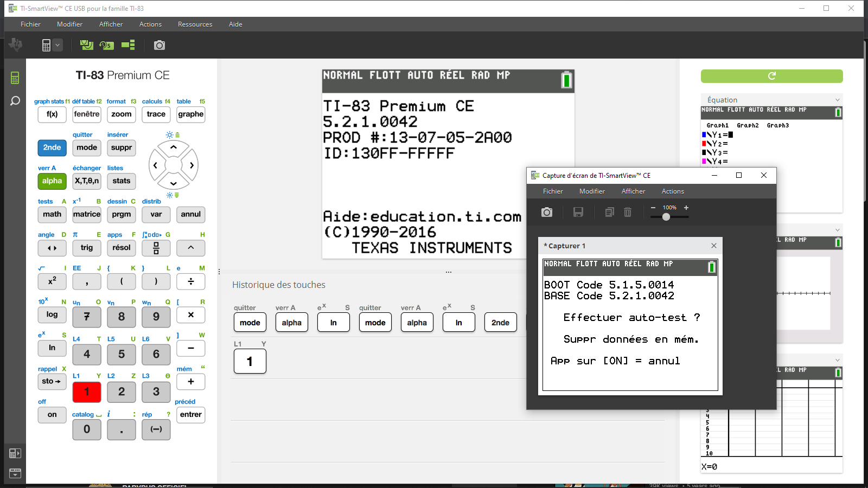The height and width of the screenshot is (488, 868).
Task: Click the save icon in capture window
Action: coord(578,212)
